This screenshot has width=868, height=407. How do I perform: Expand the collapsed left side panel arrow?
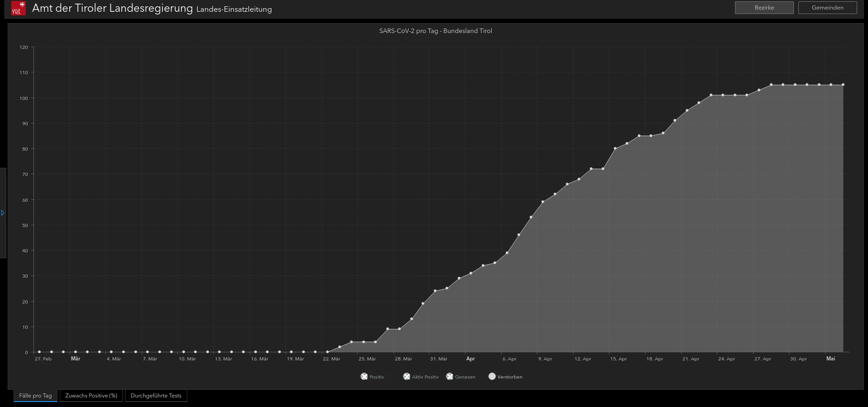pyautogui.click(x=3, y=213)
